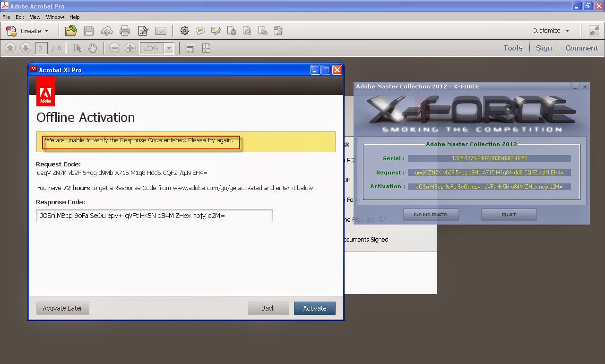605x364 pixels.
Task: Expand the zoom percentage dropdown arrow
Action: pyautogui.click(x=169, y=48)
